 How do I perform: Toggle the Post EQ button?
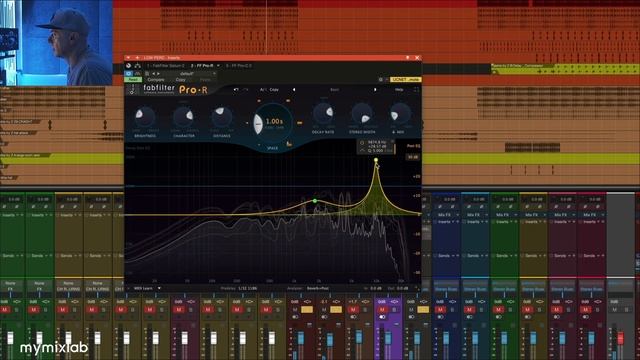point(413,146)
